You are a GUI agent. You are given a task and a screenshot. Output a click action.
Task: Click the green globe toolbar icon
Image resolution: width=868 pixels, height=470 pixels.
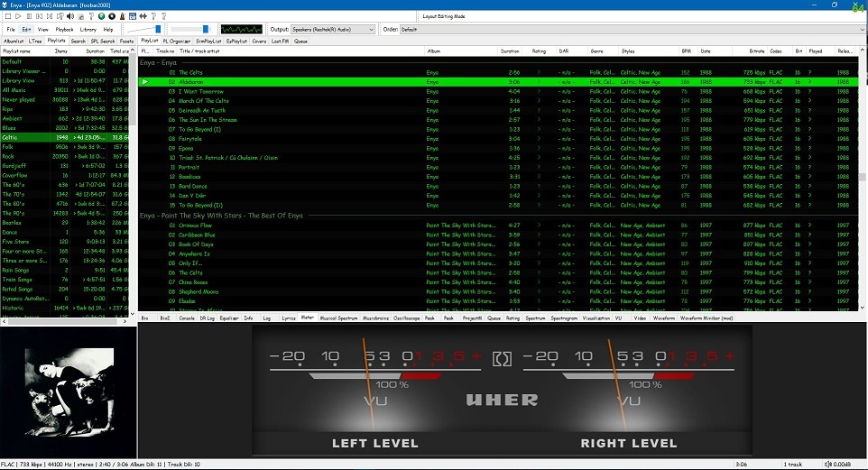102,16
